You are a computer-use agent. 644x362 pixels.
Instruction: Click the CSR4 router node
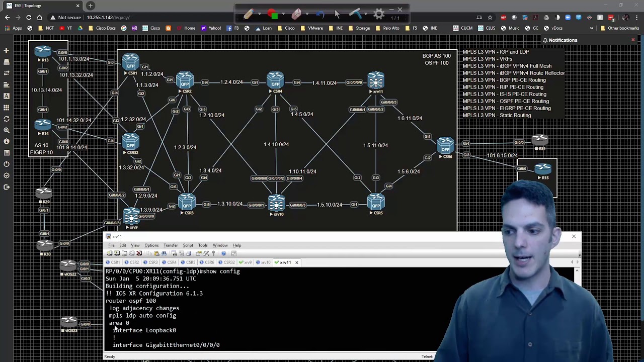[275, 80]
